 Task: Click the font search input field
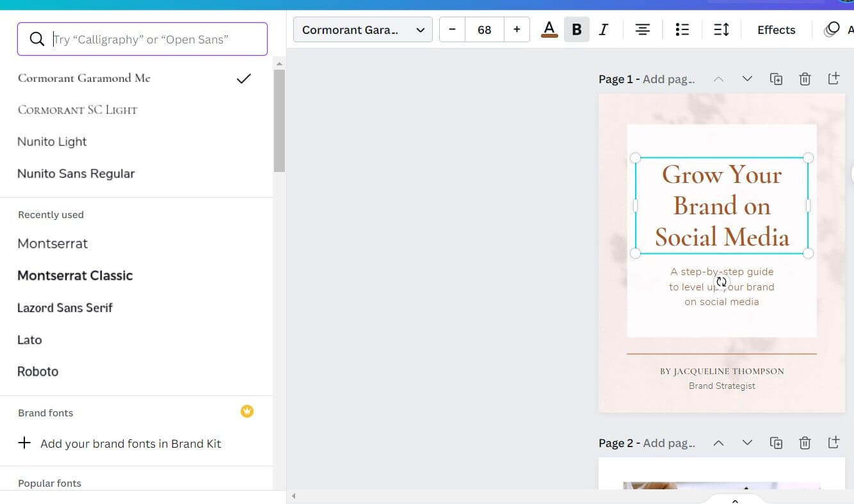142,39
